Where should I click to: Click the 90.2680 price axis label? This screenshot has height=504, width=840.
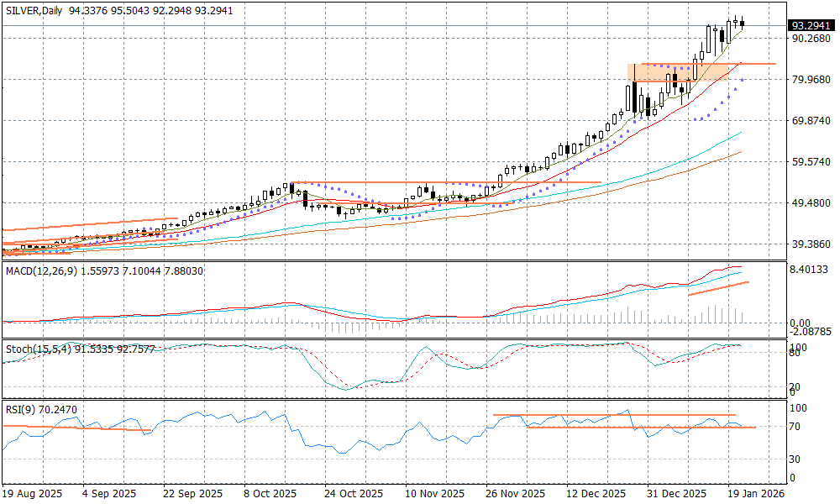pos(811,39)
